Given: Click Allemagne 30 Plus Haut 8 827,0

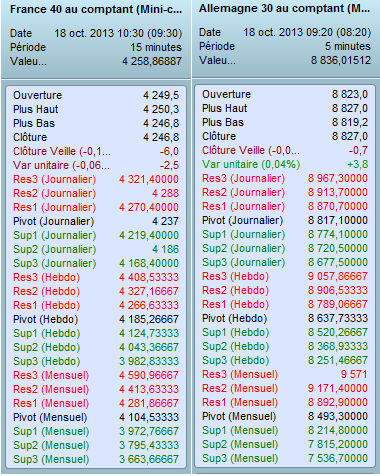Looking at the screenshot, I should [285, 108].
